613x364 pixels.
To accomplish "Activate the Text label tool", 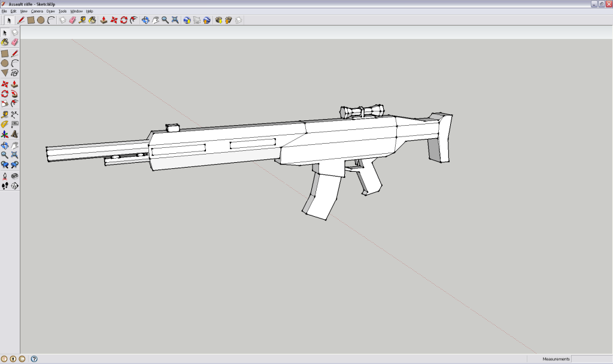I will (14, 125).
